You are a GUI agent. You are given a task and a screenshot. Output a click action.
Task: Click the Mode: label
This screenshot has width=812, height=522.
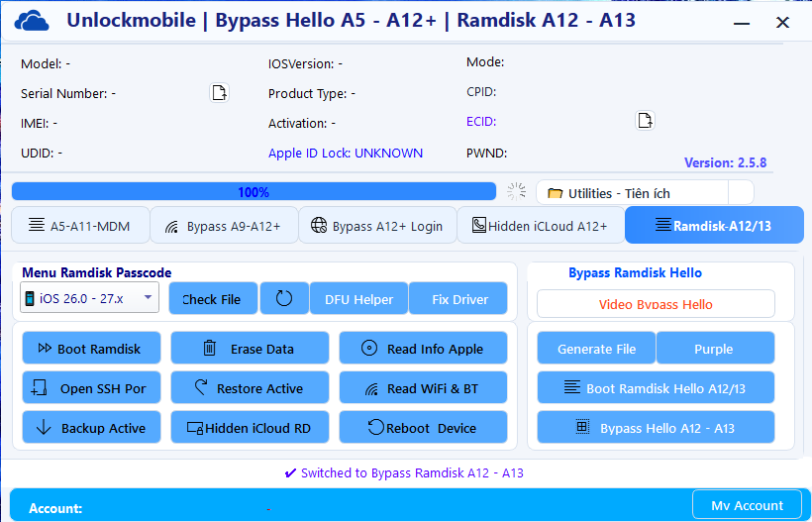[485, 61]
